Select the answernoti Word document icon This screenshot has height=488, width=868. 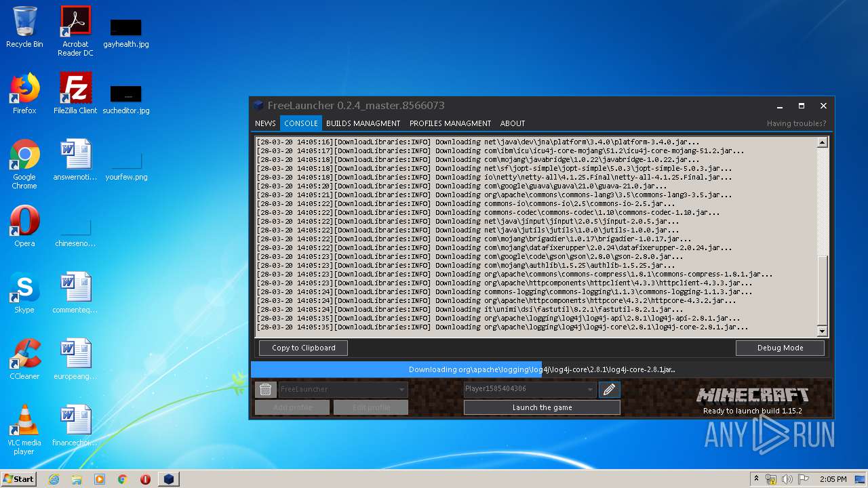(75, 160)
